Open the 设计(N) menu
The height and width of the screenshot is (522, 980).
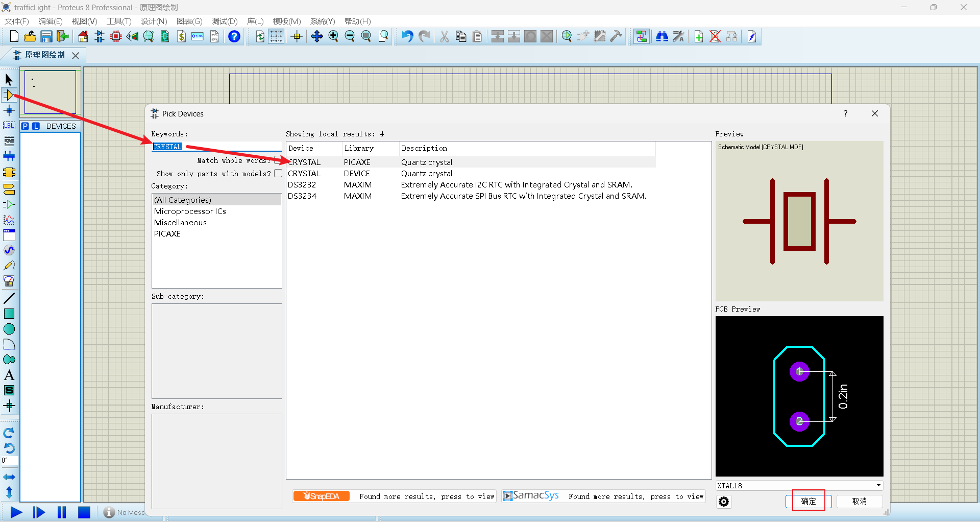pyautogui.click(x=154, y=21)
